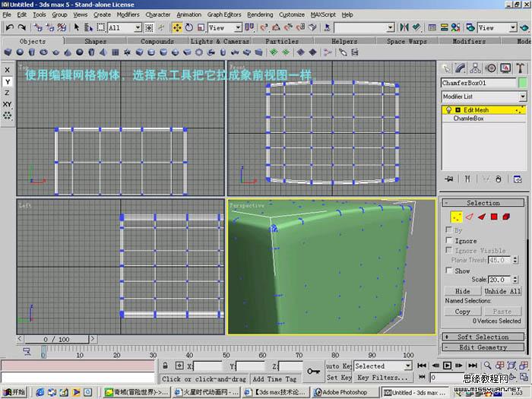Toggle the Selection Lock padlock icon

[165, 366]
